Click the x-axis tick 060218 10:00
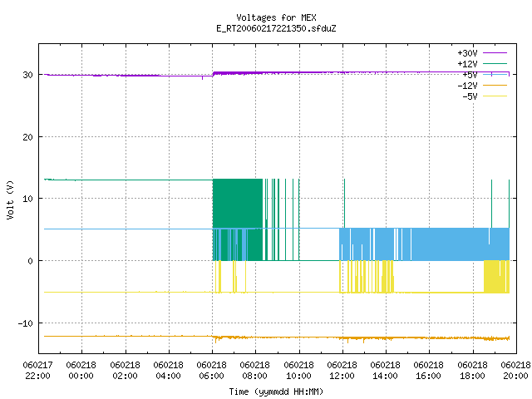532x399 pixels. coord(299,371)
